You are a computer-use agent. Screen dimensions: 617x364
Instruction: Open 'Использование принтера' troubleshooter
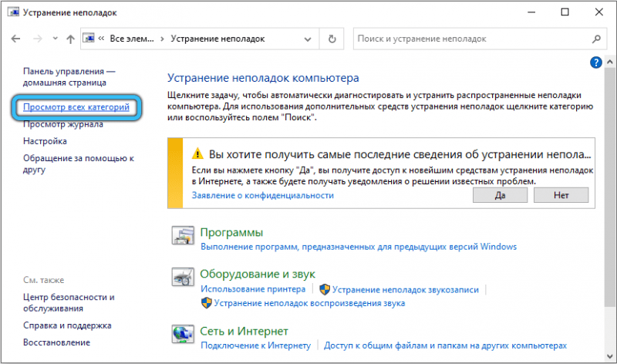click(253, 289)
